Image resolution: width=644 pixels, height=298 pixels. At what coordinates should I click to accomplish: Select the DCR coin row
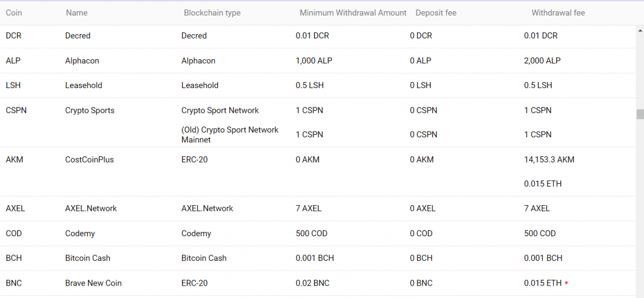(x=14, y=35)
